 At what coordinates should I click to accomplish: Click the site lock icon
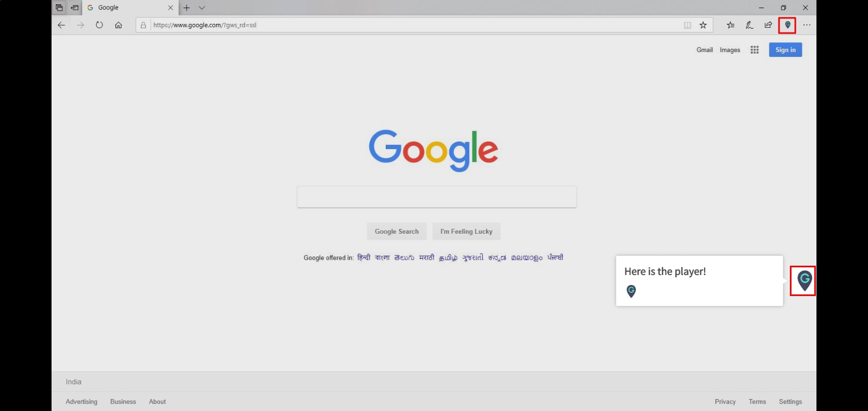[143, 25]
